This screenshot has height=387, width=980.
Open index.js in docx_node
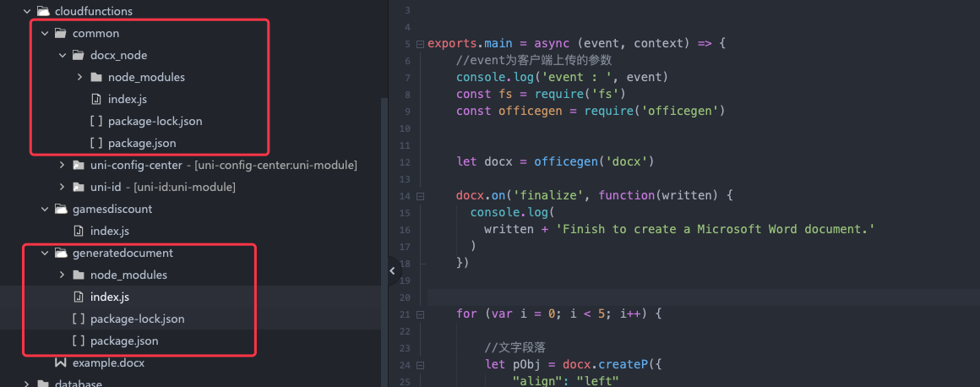pos(128,100)
